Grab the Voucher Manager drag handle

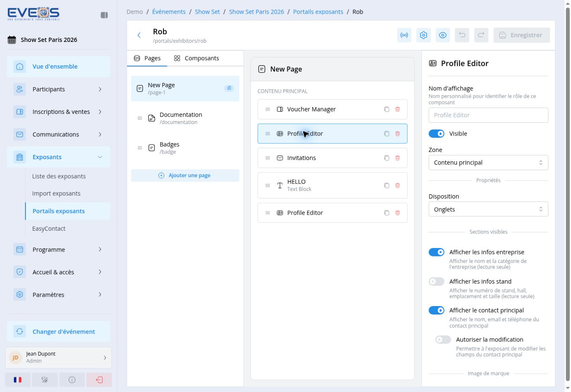268,109
